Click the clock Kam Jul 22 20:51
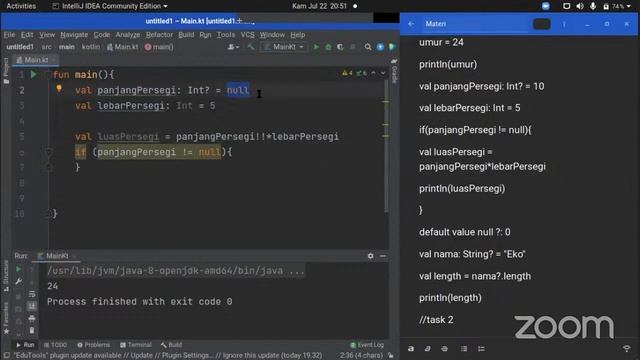The height and width of the screenshot is (360, 640). coord(320,6)
